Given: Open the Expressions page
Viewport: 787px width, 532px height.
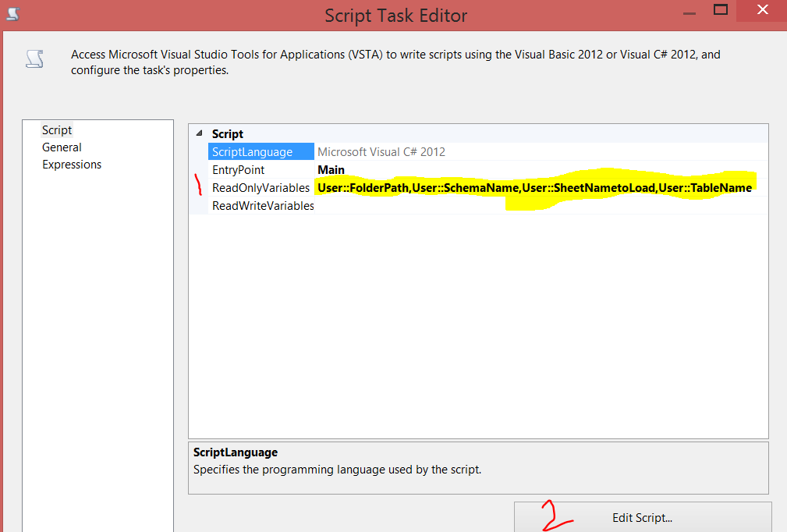Looking at the screenshot, I should 72,164.
